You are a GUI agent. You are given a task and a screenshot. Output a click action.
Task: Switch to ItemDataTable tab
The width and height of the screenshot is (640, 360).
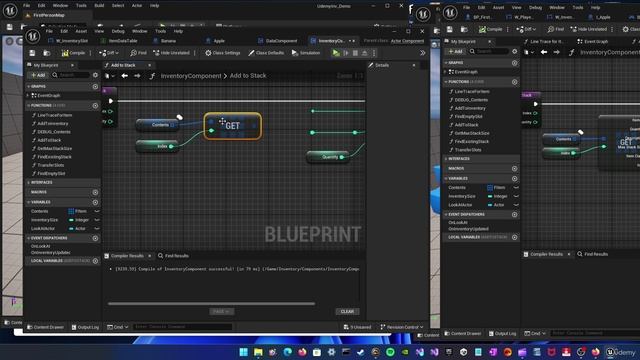pyautogui.click(x=119, y=41)
